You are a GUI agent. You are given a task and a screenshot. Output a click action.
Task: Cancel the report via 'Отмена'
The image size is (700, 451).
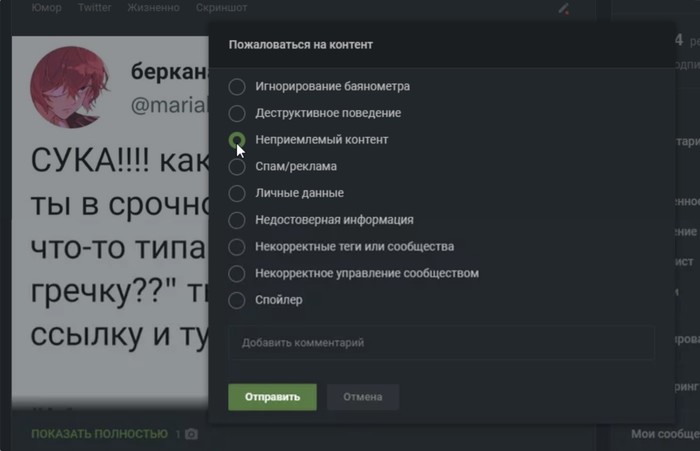(362, 397)
